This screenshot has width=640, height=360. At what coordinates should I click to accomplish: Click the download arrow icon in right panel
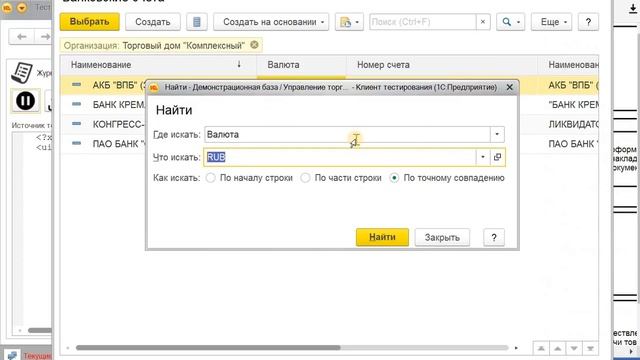pyautogui.click(x=633, y=9)
